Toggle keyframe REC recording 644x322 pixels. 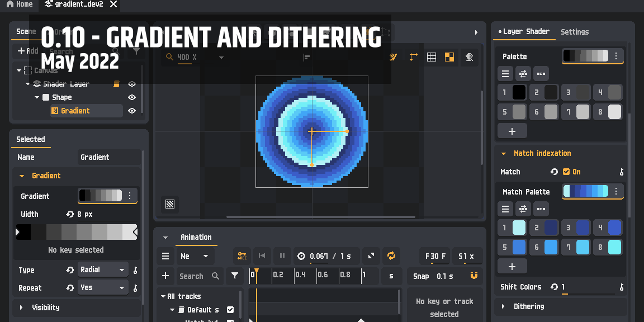(242, 256)
